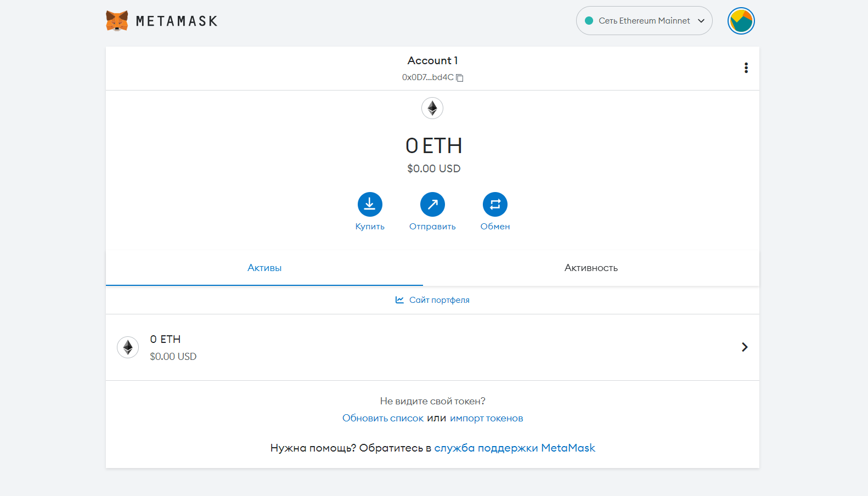This screenshot has height=496, width=868.
Task: Click the импорт токенов link
Action: pos(487,418)
